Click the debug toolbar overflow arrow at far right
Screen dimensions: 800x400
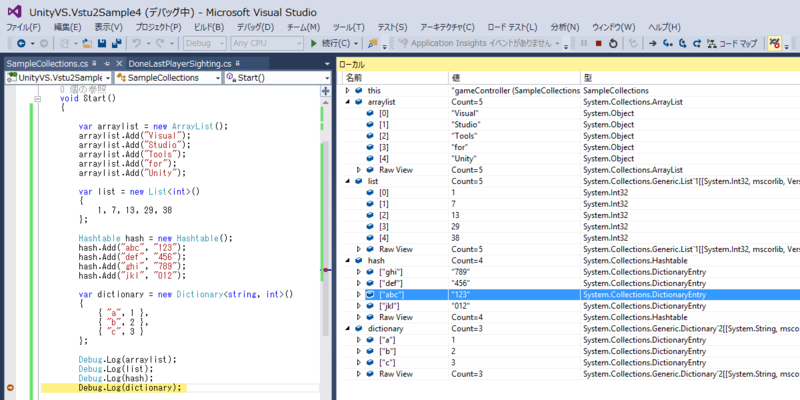coord(786,46)
